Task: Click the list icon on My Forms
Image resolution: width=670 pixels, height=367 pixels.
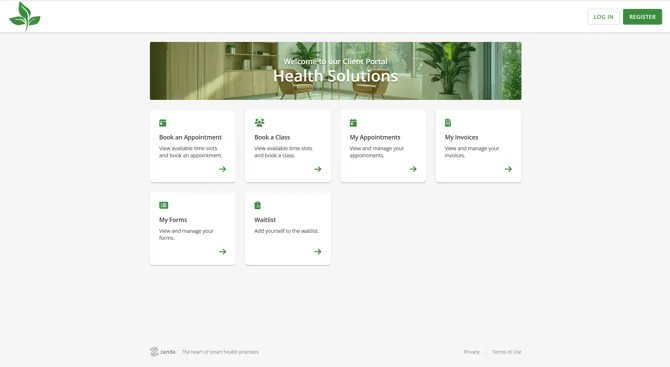Action: click(164, 206)
